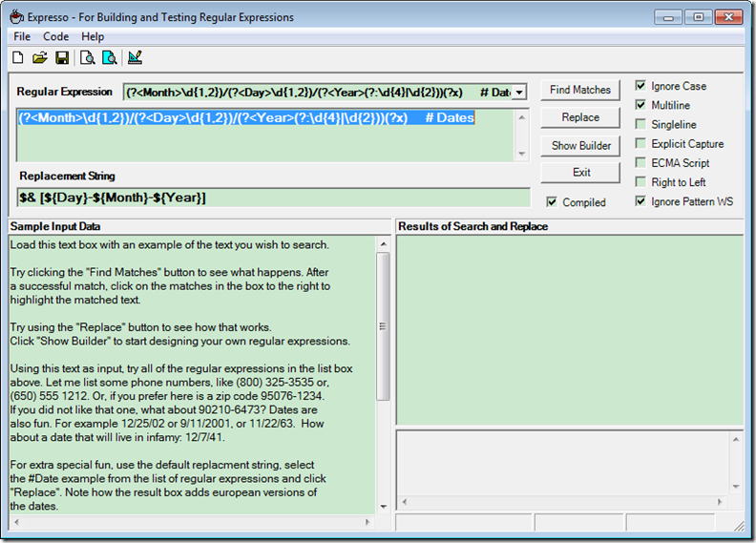Viewport: 756px width, 543px height.
Task: Save with the floppy disk icon
Action: (62, 58)
